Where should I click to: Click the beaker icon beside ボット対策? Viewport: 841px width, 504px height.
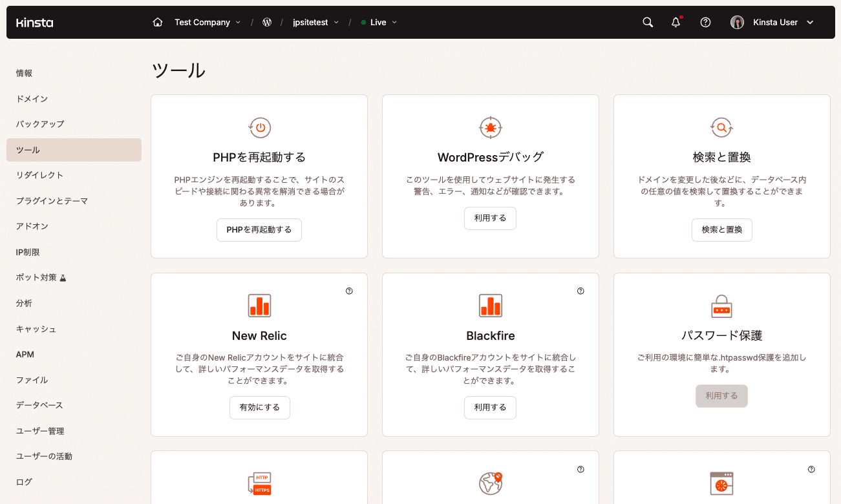pos(63,278)
